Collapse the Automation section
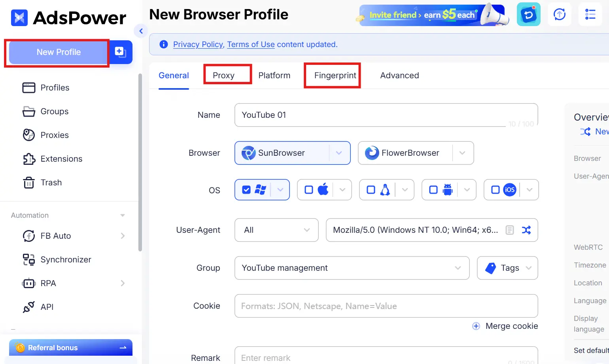This screenshot has height=364, width=609. 123,215
